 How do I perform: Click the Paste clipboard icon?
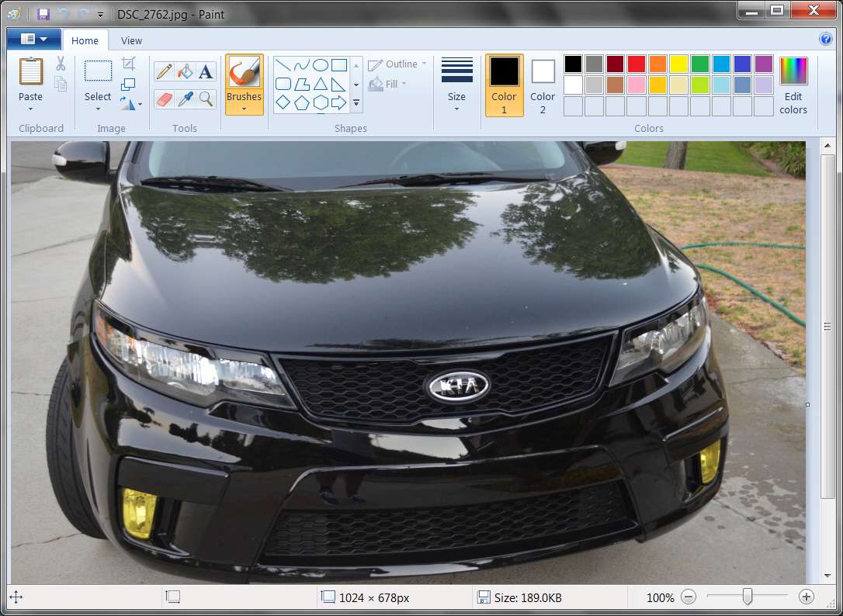click(x=30, y=71)
